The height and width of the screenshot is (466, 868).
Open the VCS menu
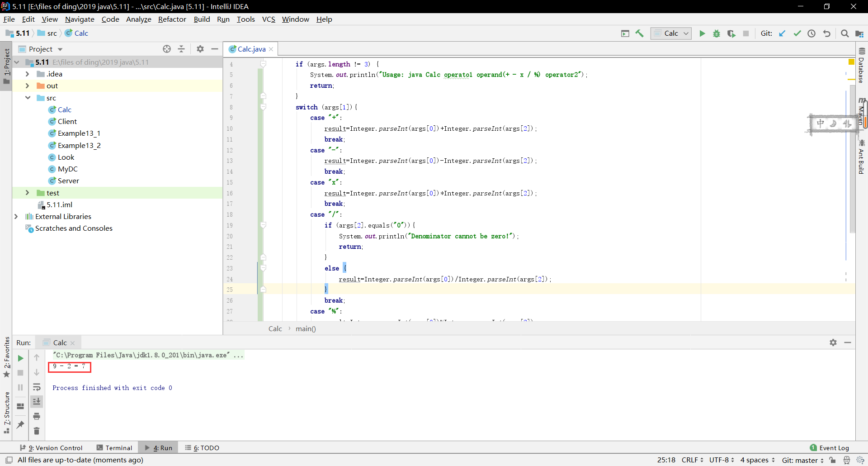tap(269, 19)
